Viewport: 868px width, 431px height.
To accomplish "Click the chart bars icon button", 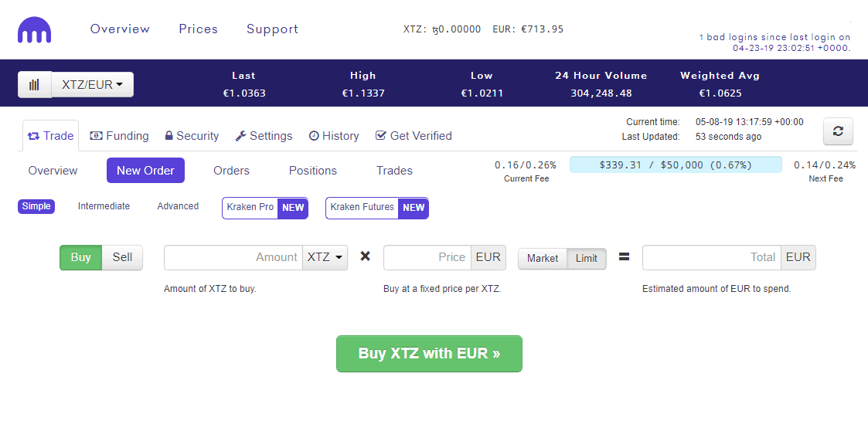I will (x=34, y=85).
